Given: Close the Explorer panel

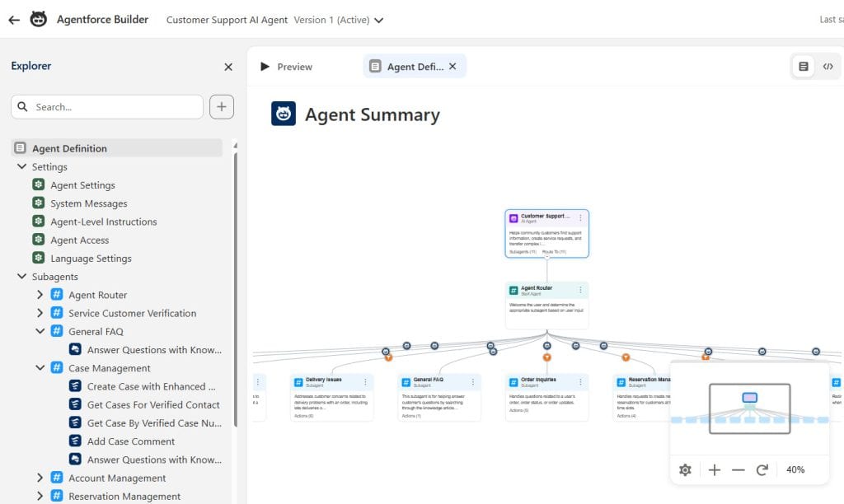Looking at the screenshot, I should pyautogui.click(x=228, y=67).
